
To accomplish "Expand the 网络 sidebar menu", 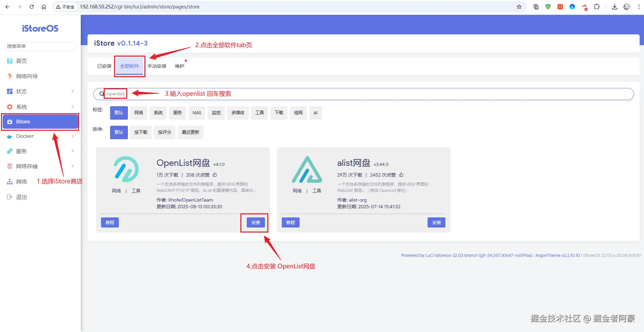I will click(22, 182).
